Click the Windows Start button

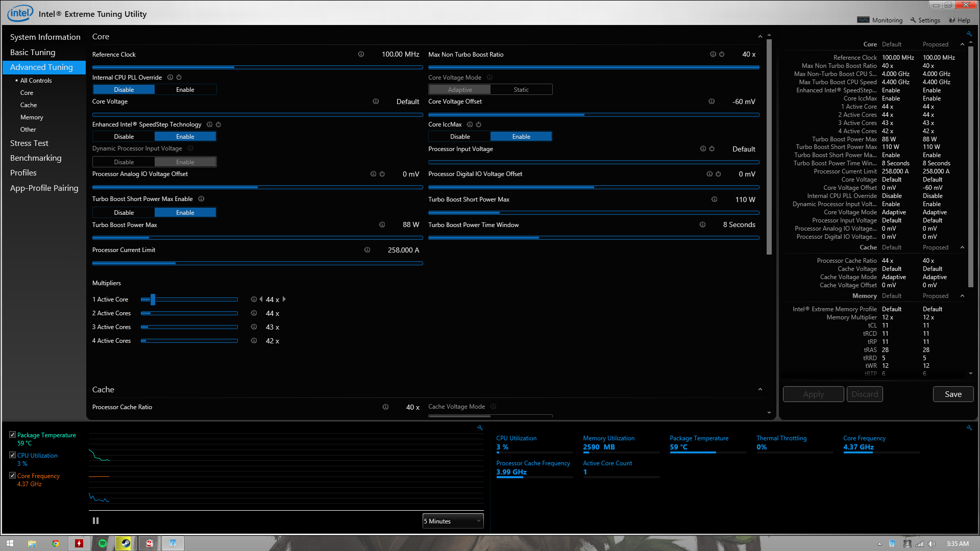(10, 543)
